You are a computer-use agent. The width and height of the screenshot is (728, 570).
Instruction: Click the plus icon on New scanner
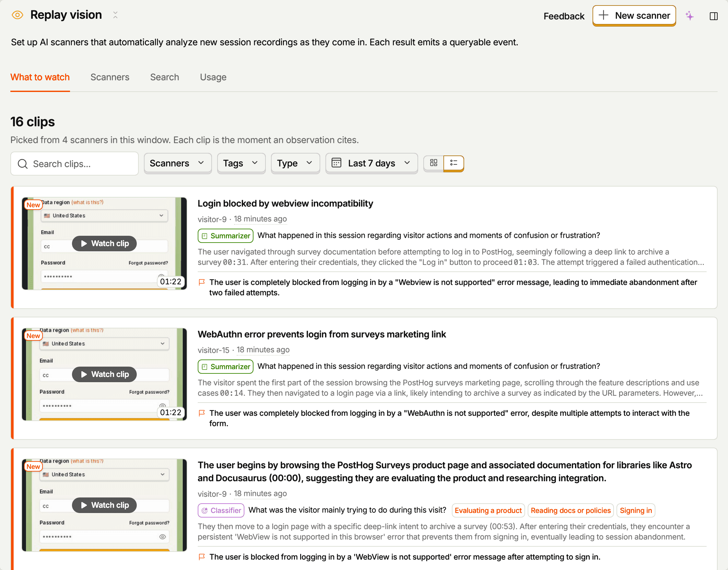pos(604,15)
